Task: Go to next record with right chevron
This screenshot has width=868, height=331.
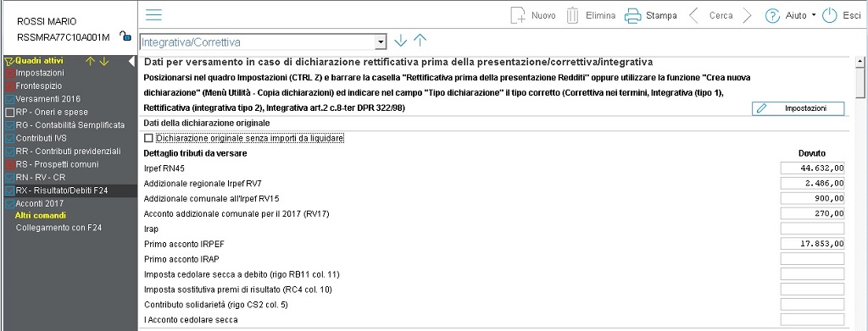Action: tap(748, 15)
